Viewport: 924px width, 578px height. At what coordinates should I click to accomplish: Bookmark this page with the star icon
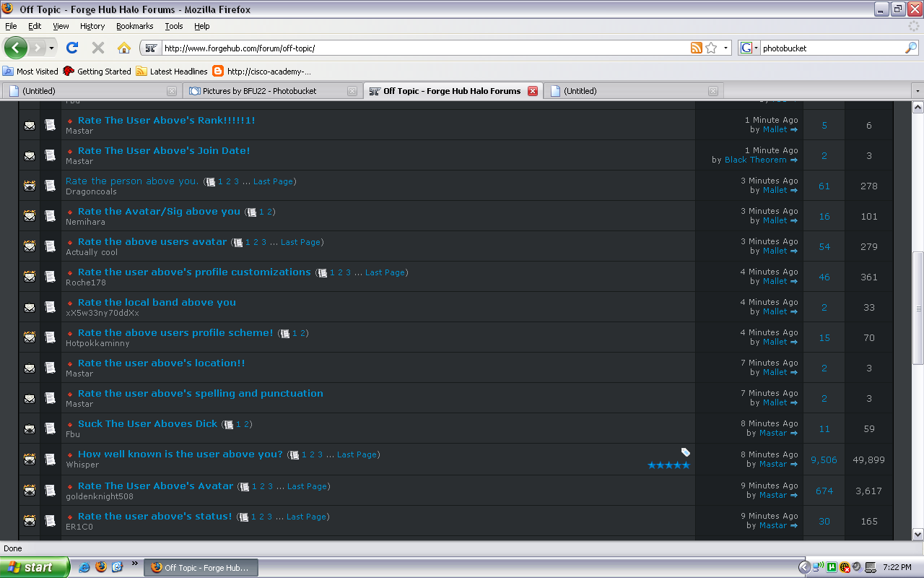coord(711,48)
